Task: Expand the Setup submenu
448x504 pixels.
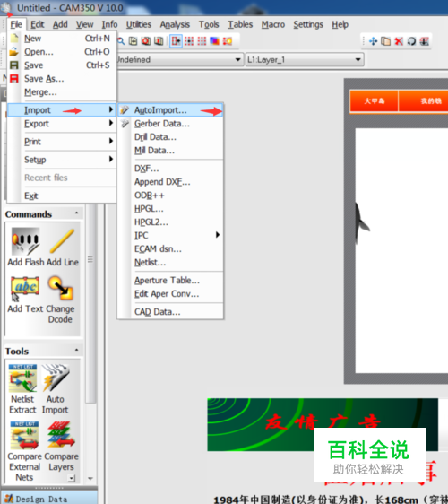Action: pos(62,160)
